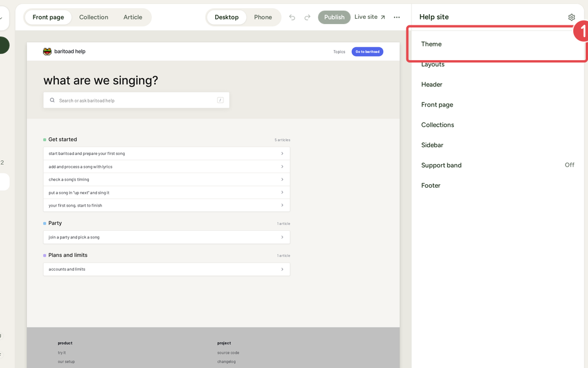This screenshot has width=588, height=368.
Task: Click chevron on 'join a party and pick a song' row
Action: pyautogui.click(x=282, y=237)
